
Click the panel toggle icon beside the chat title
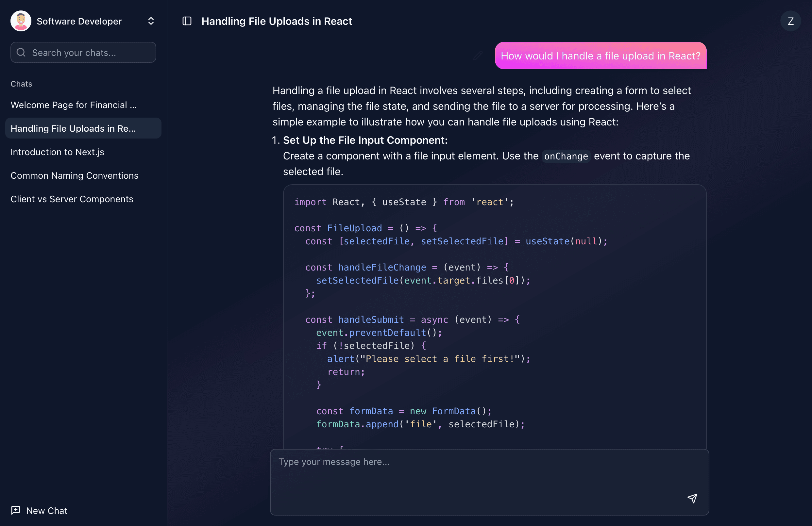[x=187, y=21]
